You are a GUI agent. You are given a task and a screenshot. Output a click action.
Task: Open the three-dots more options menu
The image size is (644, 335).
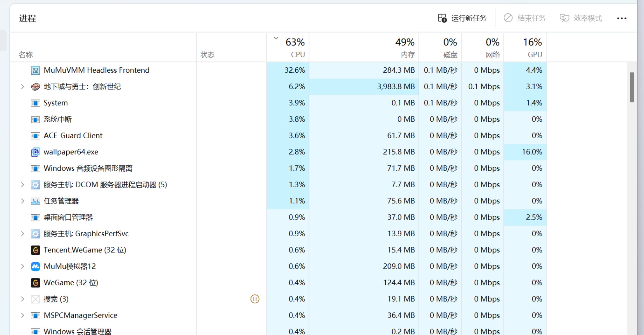622,18
